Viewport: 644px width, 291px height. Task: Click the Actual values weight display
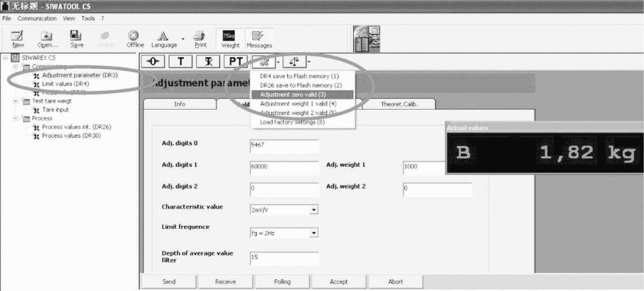coord(545,153)
